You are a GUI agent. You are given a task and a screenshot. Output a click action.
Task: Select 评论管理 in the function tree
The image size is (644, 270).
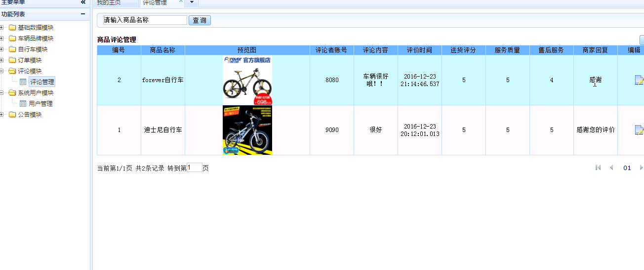[x=42, y=82]
